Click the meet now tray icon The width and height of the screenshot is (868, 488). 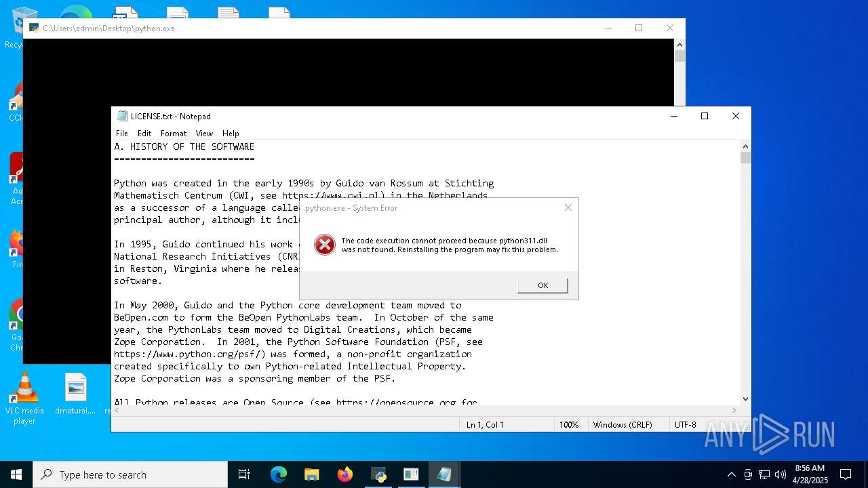tap(748, 474)
